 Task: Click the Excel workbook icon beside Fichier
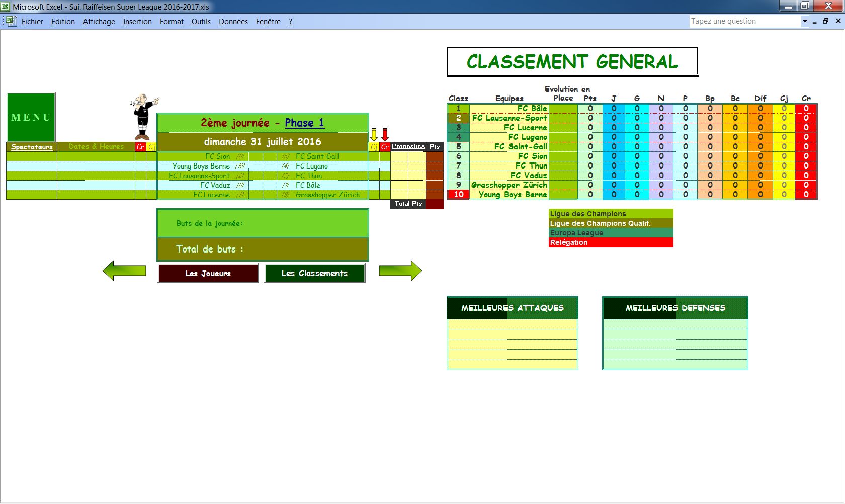click(x=11, y=21)
